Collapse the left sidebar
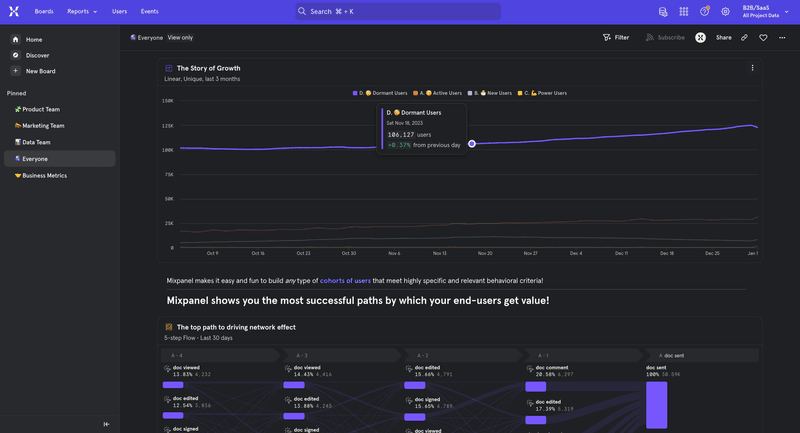Viewport: 800px width, 433px height. pos(107,424)
